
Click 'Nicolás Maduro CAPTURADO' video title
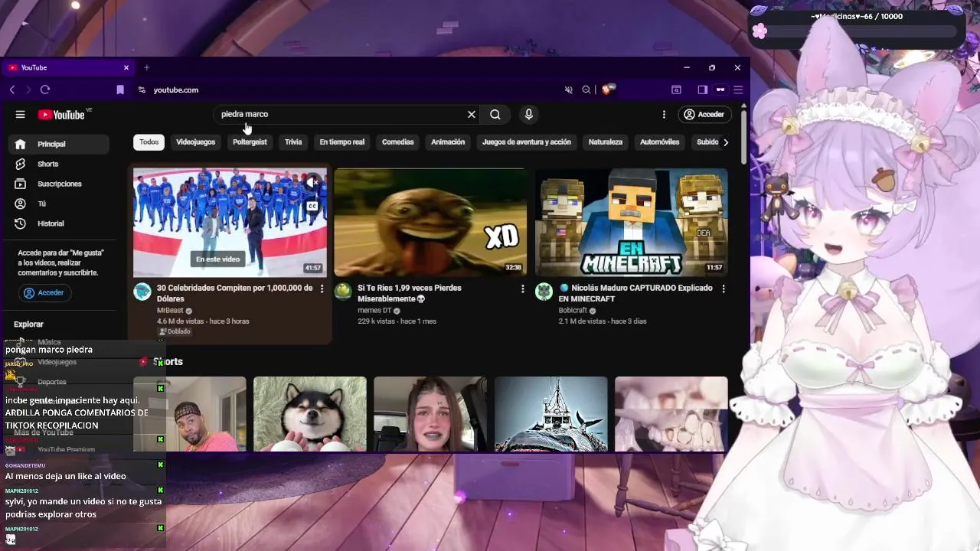pos(635,293)
